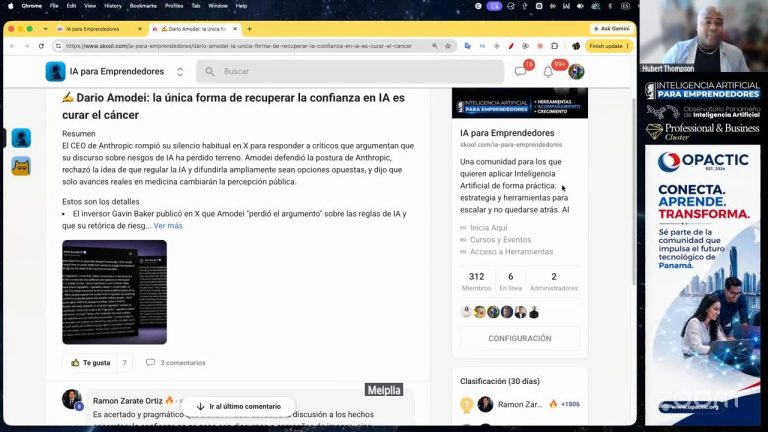Switch to the 'IA para Emprendedores' tab
768x432 pixels.
point(92,29)
